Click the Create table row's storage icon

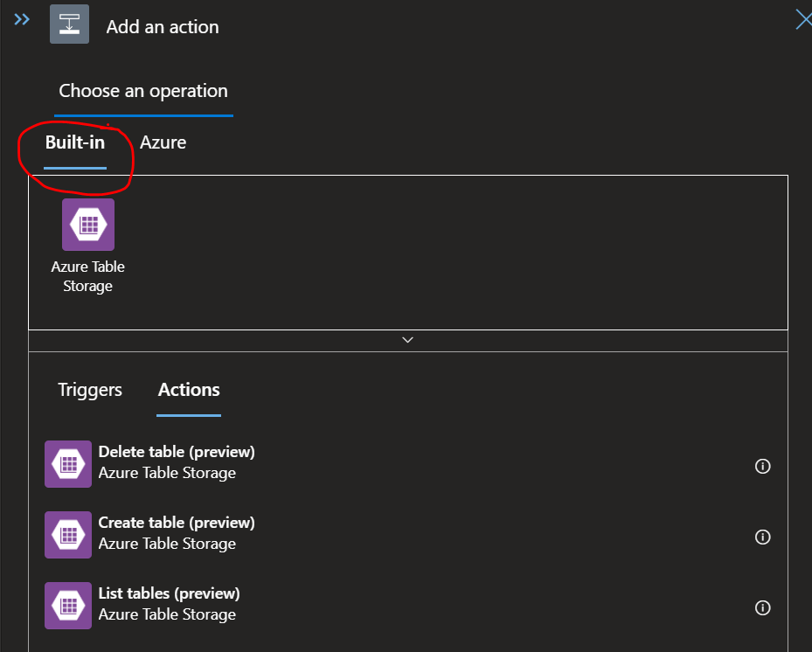(67, 535)
